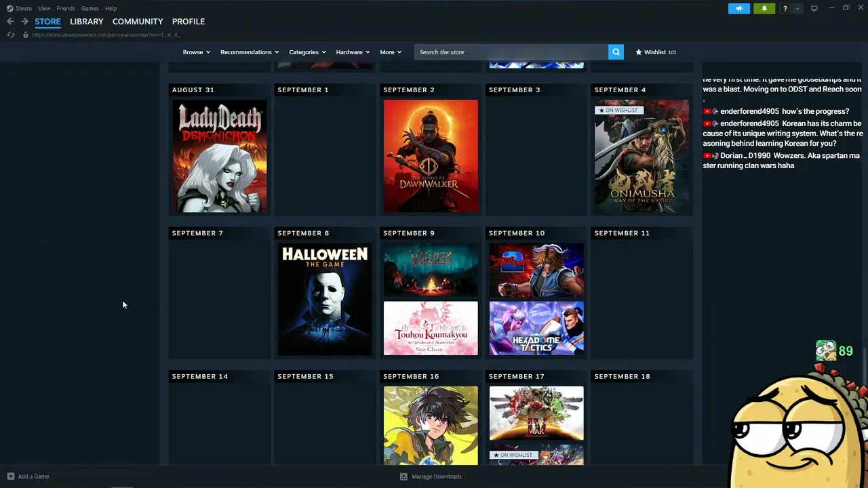Click the SEPTEMBER 11 date header
The image size is (868, 488).
click(x=622, y=233)
